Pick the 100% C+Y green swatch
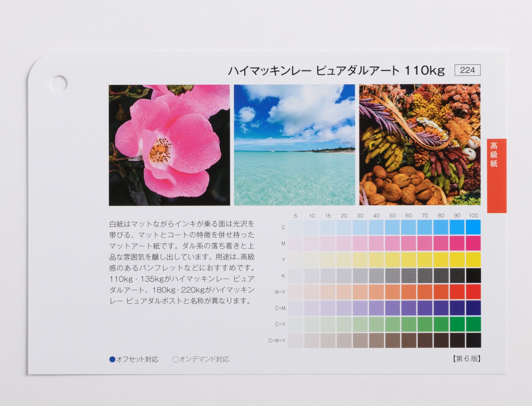Screen dimensions: 532x406 coord(473,324)
